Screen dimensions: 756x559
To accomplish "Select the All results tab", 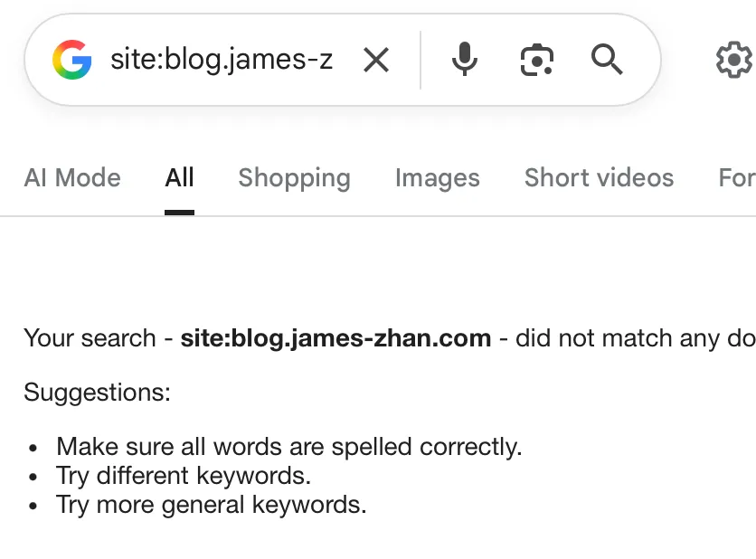I will [x=179, y=178].
